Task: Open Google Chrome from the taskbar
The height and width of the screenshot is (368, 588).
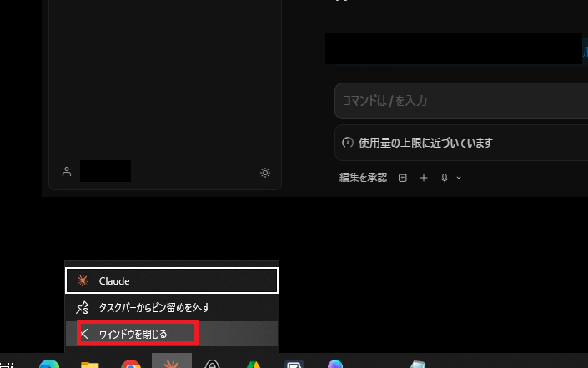Action: 131,364
